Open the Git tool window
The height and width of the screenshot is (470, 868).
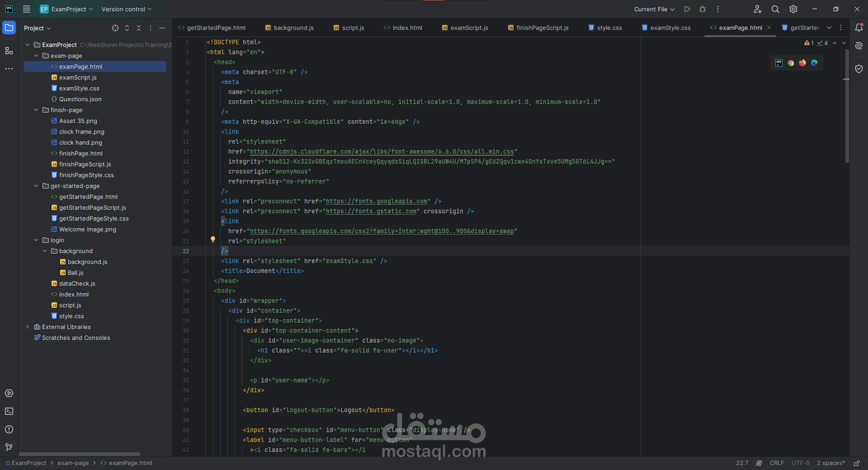[9, 447]
